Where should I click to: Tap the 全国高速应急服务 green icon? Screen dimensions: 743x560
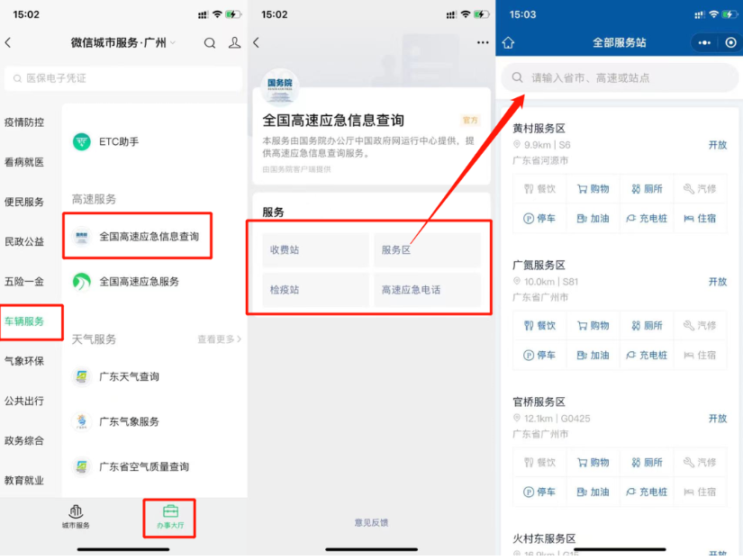click(x=81, y=282)
